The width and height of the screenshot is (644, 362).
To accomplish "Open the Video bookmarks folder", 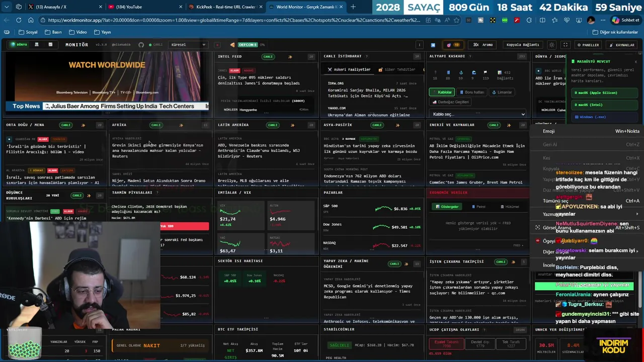I will 78,32.
